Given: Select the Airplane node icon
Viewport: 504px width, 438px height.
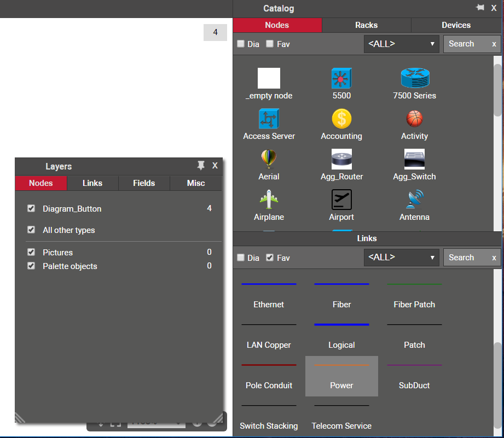Looking at the screenshot, I should pyautogui.click(x=269, y=200).
